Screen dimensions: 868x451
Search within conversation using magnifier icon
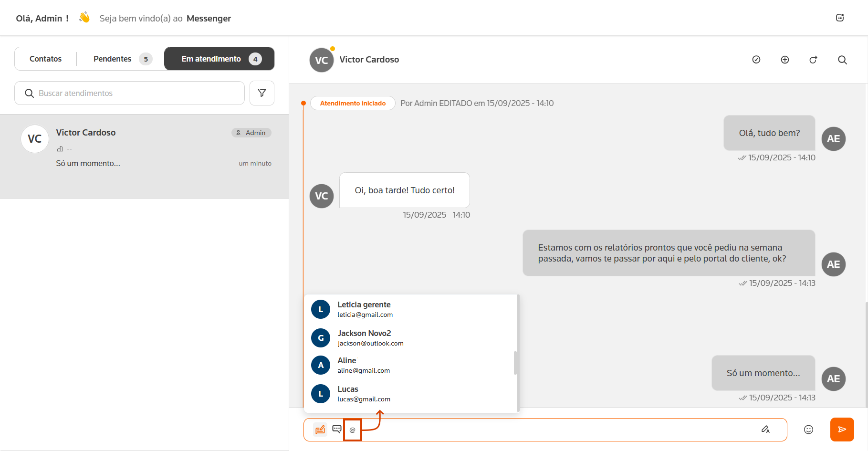[842, 60]
